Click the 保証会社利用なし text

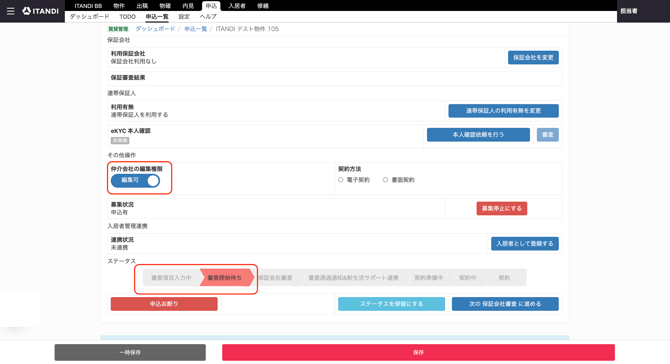click(133, 62)
